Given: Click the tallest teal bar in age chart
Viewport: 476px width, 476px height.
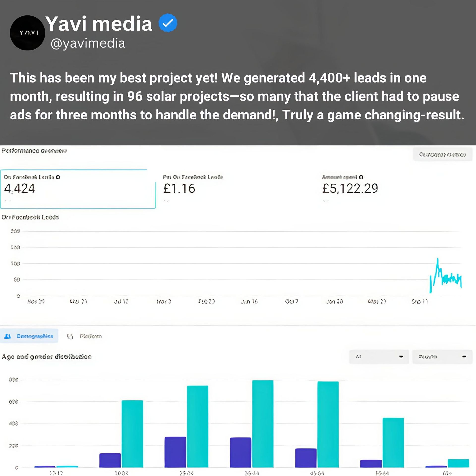Looking at the screenshot, I should (263, 424).
